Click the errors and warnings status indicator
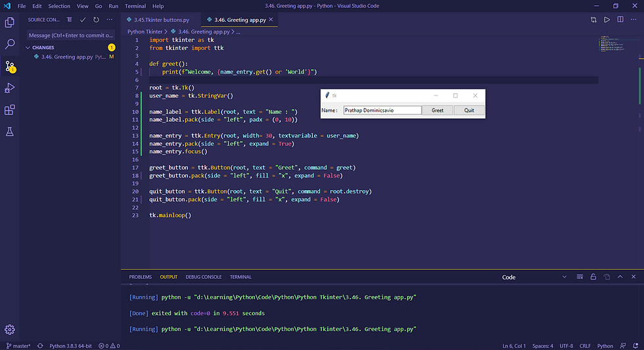This screenshot has width=644, height=350. pyautogui.click(x=109, y=346)
